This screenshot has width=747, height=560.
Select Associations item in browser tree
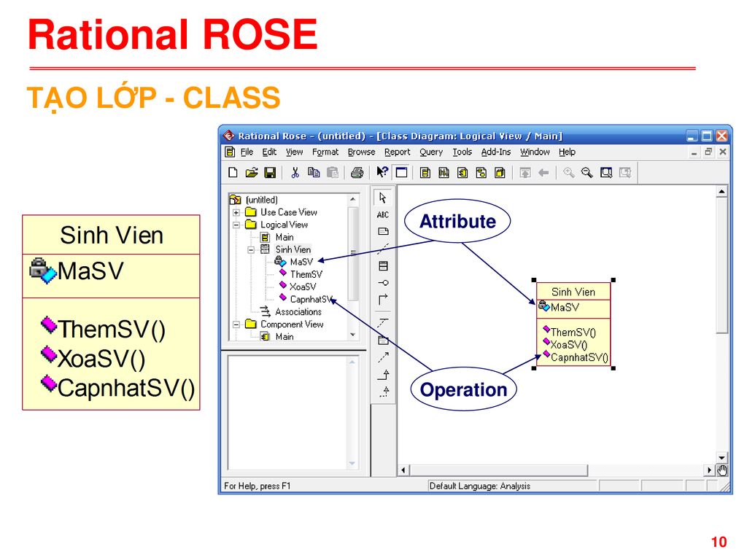pyautogui.click(x=298, y=312)
